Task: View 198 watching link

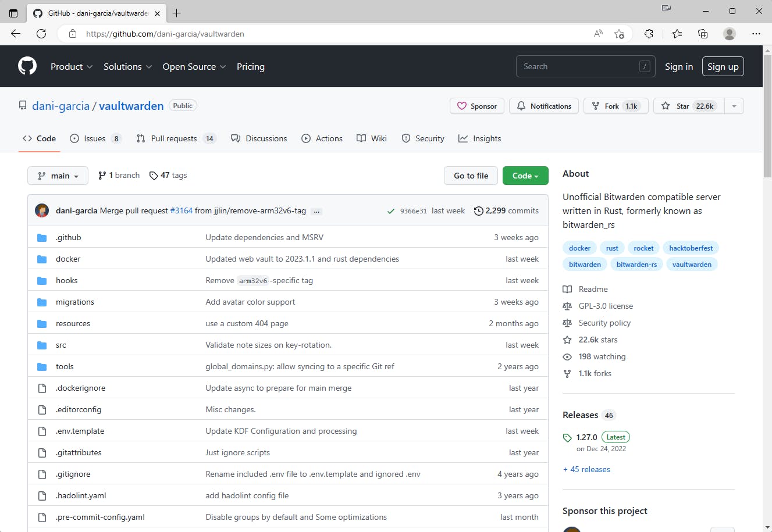Action: 595,356
